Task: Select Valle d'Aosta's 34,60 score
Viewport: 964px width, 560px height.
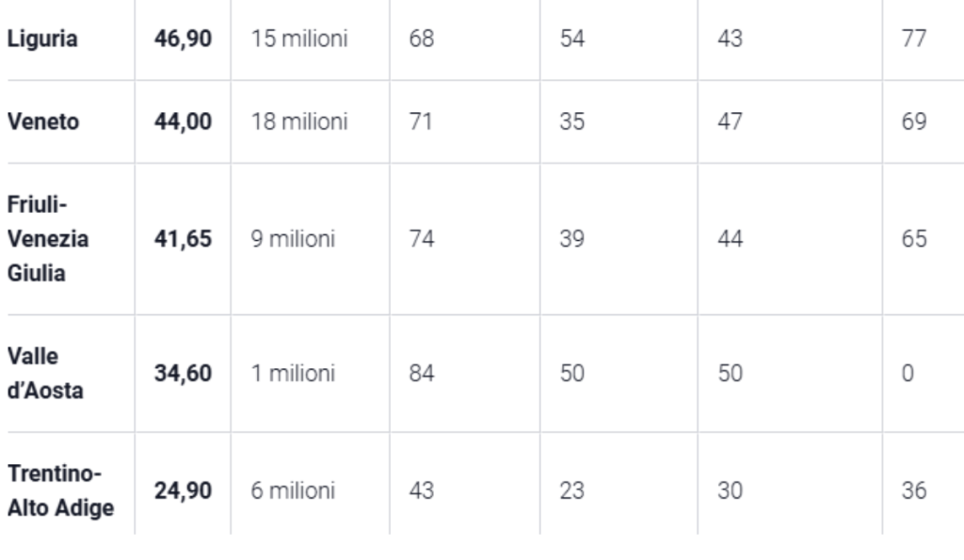Action: tap(183, 374)
